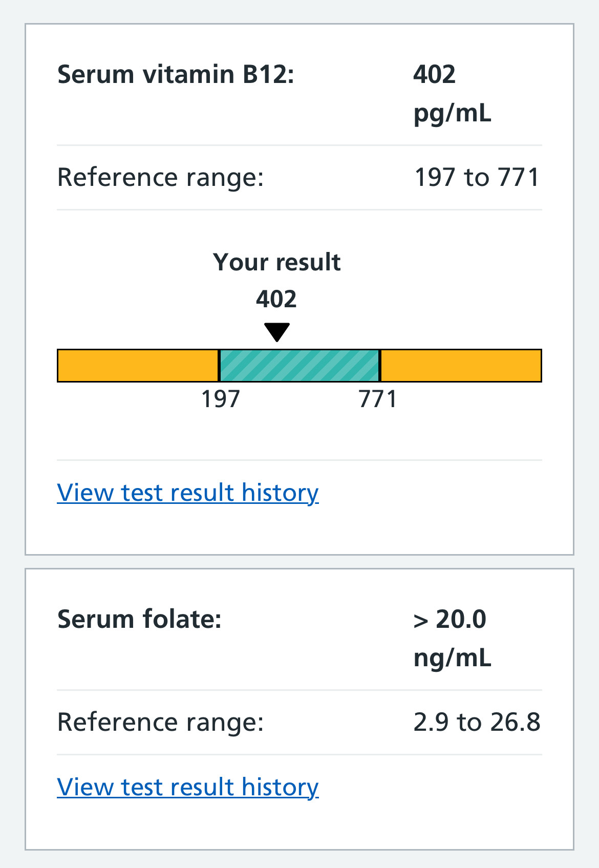This screenshot has width=599, height=868.
Task: Click the 197 lower bound label under bar
Action: pos(221,399)
